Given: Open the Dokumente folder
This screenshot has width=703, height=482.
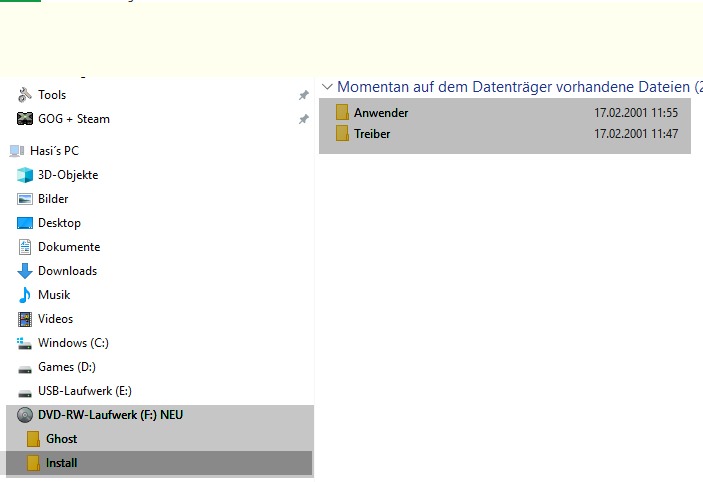Looking at the screenshot, I should click(69, 247).
